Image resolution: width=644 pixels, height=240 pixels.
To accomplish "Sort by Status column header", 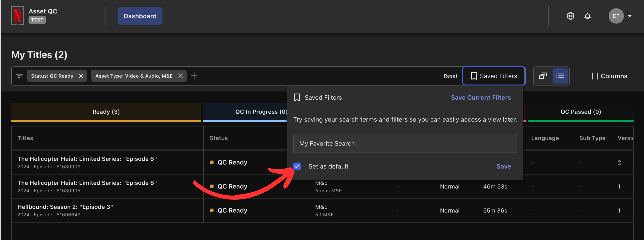I will (219, 138).
